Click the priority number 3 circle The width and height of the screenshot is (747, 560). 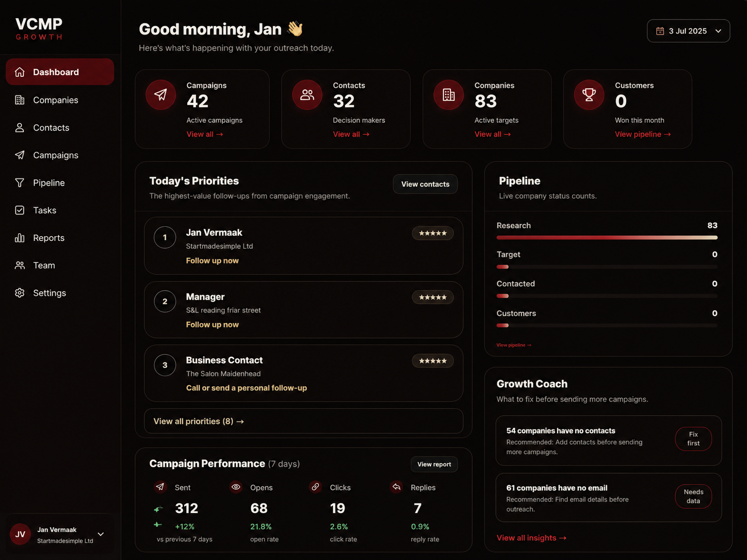[x=165, y=365]
